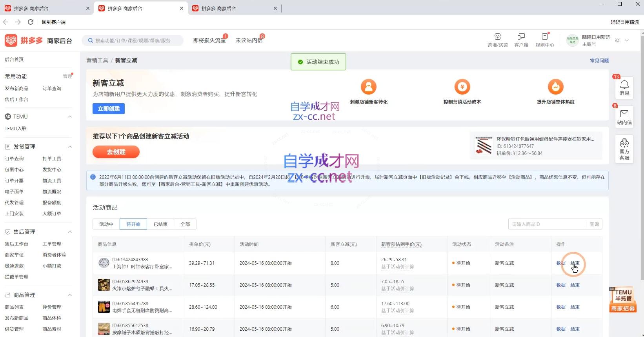The width and height of the screenshot is (644, 337).
Task: Open the 消息 notification bell icon
Action: coord(624,85)
